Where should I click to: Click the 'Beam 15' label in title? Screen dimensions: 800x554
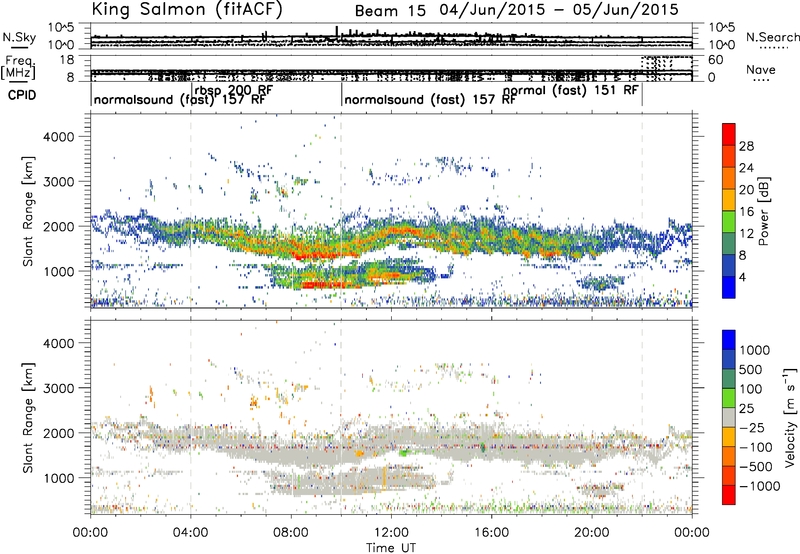point(390,11)
